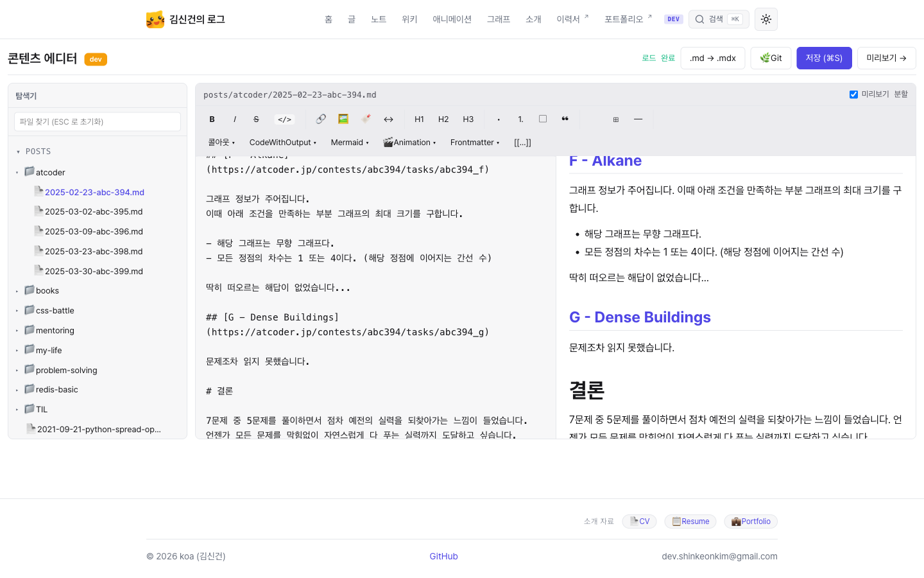
Task: Insert task checkbox item from toolbar
Action: point(543,119)
